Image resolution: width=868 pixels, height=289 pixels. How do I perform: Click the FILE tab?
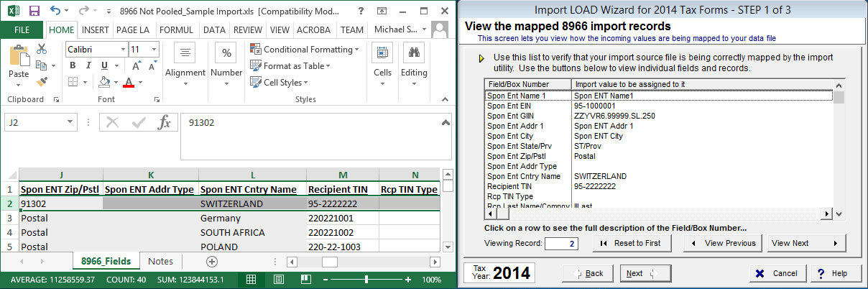click(x=22, y=30)
